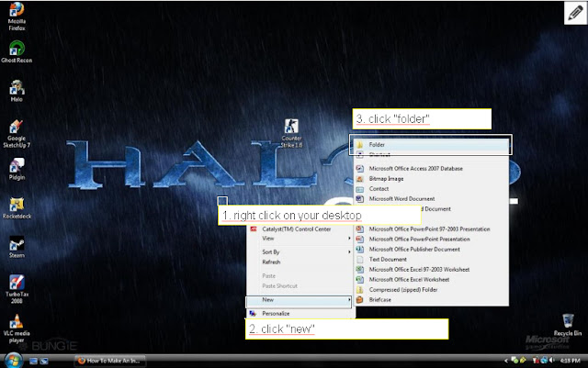Click the Switch Between Windows quick launch icon
Image resolution: width=588 pixels, height=368 pixels.
click(44, 361)
